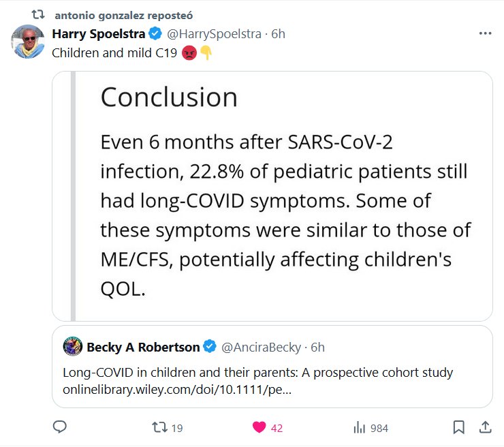The width and height of the screenshot is (504, 447).
Task: Open the views analytics bar chart icon
Action: click(x=360, y=427)
